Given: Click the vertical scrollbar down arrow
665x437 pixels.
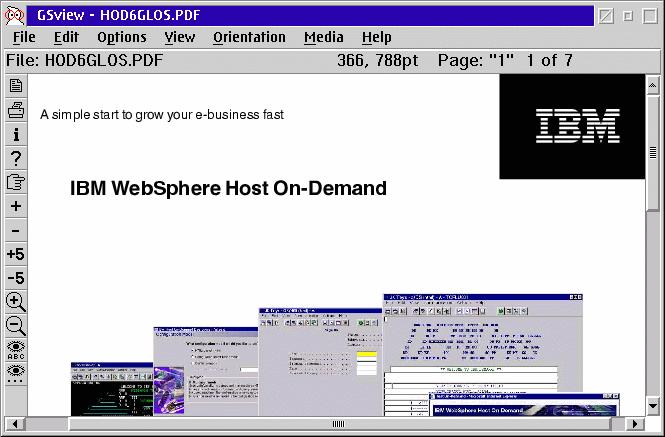Looking at the screenshot, I should coord(653,406).
